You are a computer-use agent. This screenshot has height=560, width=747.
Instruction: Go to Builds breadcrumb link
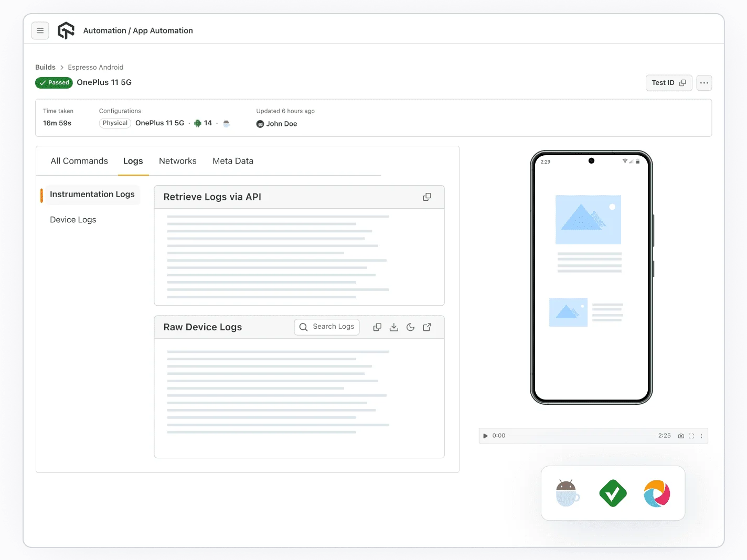tap(45, 67)
